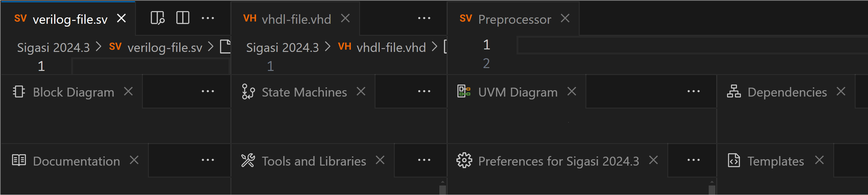The height and width of the screenshot is (195, 868).
Task: Open more actions for verilog-file.sv group
Action: (x=208, y=18)
